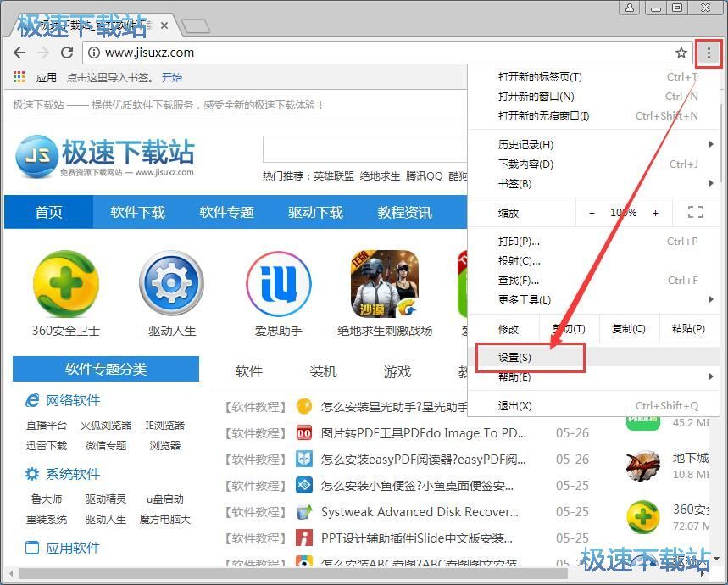Expand the 历史记录(H) submenu

593,144
